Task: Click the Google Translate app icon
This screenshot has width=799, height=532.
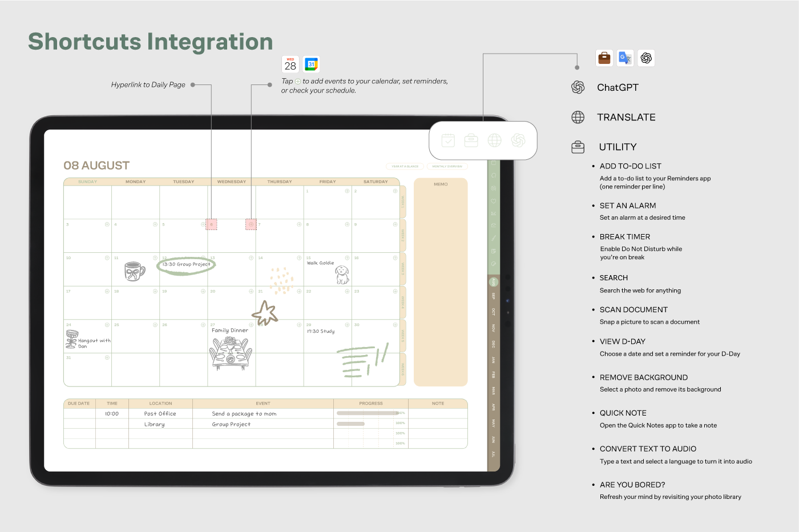Action: coord(626,58)
